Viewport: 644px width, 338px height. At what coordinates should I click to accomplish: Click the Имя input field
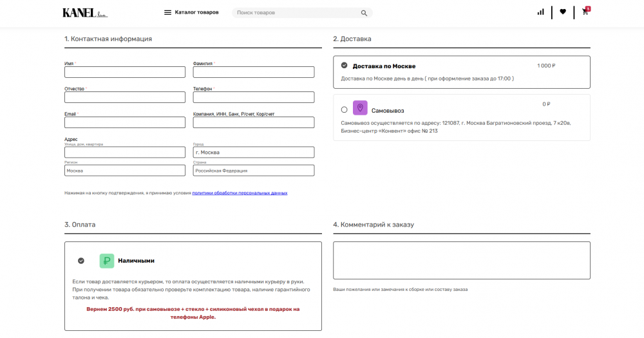124,72
